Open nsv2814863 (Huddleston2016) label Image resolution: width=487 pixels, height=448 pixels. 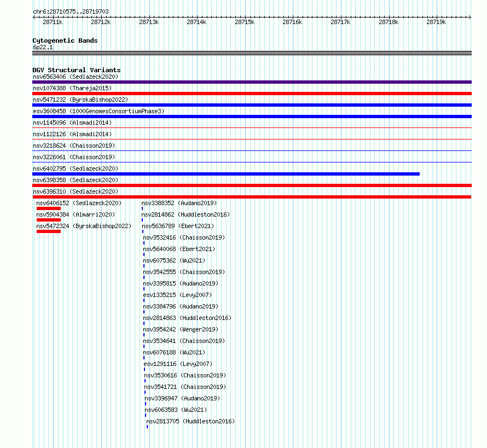[187, 318]
